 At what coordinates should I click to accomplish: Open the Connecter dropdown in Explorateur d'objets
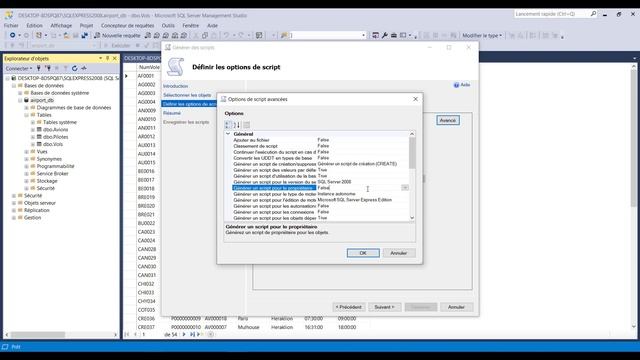coord(19,69)
